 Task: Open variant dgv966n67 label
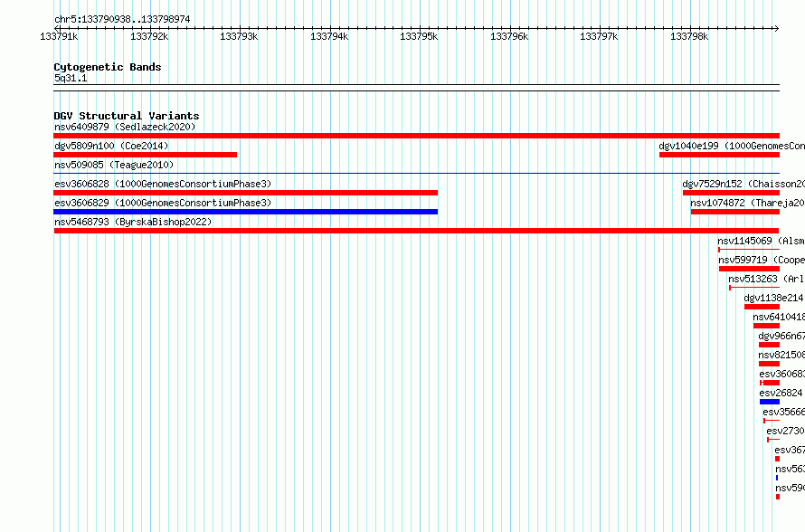[781, 336]
